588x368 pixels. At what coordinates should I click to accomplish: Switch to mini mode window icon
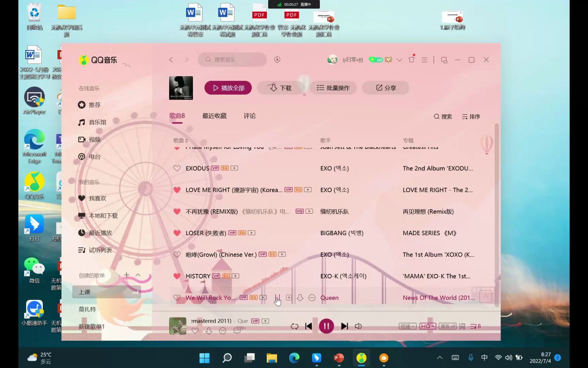(x=444, y=60)
